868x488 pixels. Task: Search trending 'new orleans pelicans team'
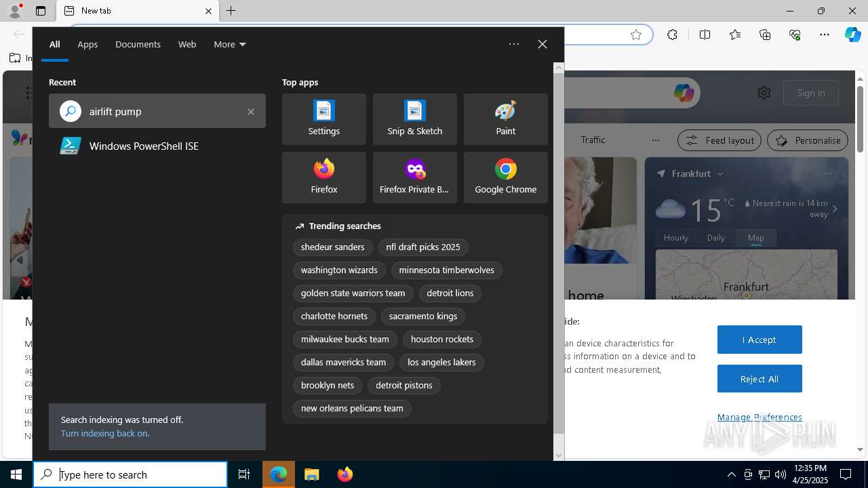pyautogui.click(x=352, y=409)
